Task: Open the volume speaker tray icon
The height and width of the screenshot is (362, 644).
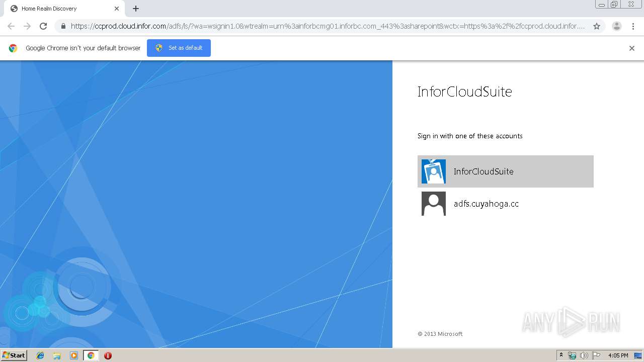Action: 584,355
